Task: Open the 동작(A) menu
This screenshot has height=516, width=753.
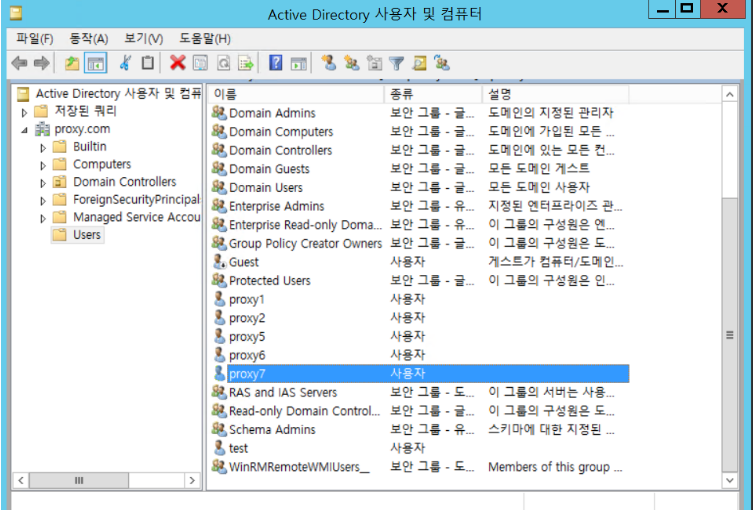Action: pos(88,38)
